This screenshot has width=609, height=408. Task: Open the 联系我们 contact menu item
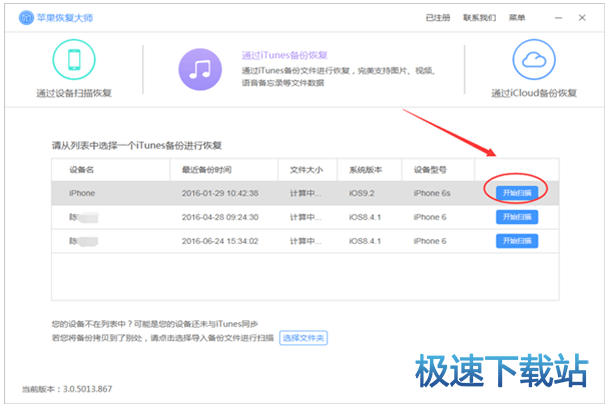[x=479, y=18]
